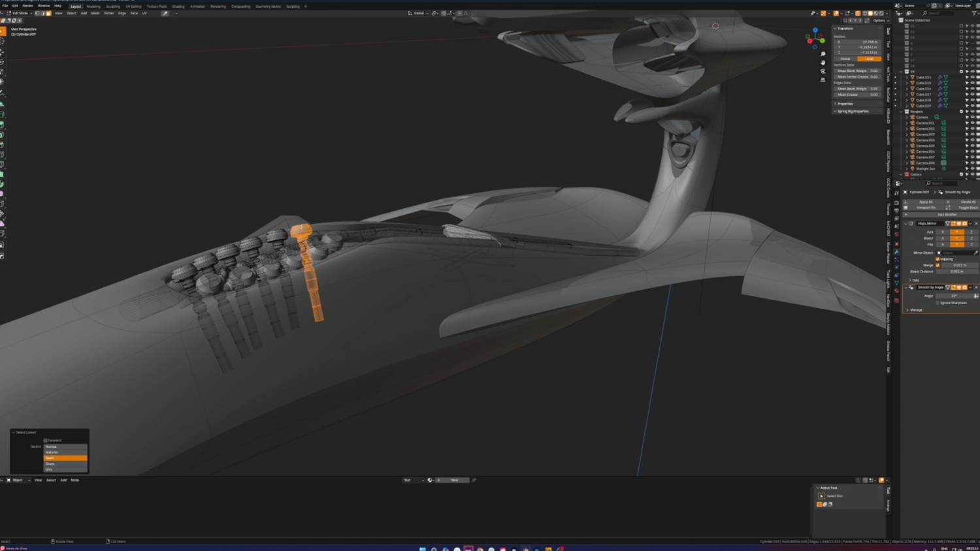This screenshot has width=980, height=551.
Task: Switch between perspective and orthographic view
Action: (823, 80)
